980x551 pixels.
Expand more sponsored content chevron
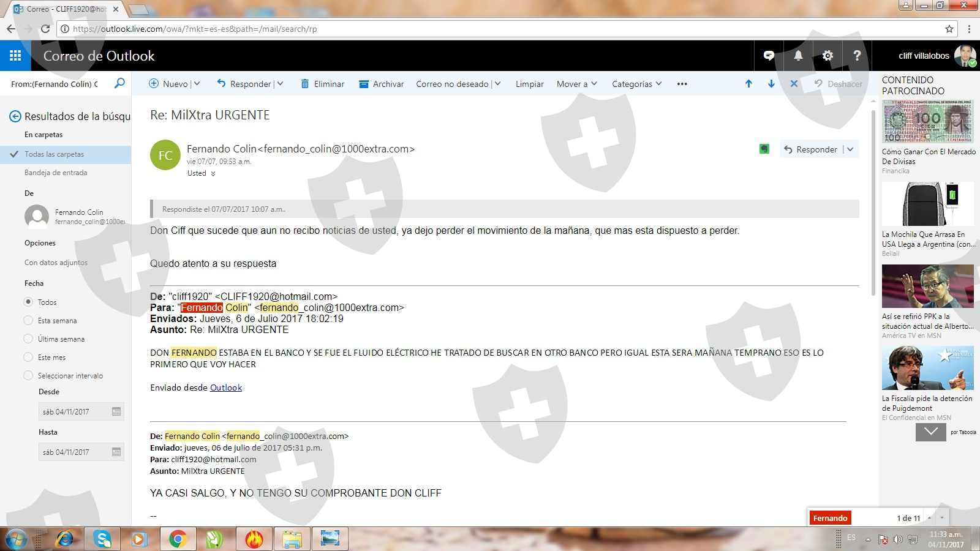(x=930, y=432)
